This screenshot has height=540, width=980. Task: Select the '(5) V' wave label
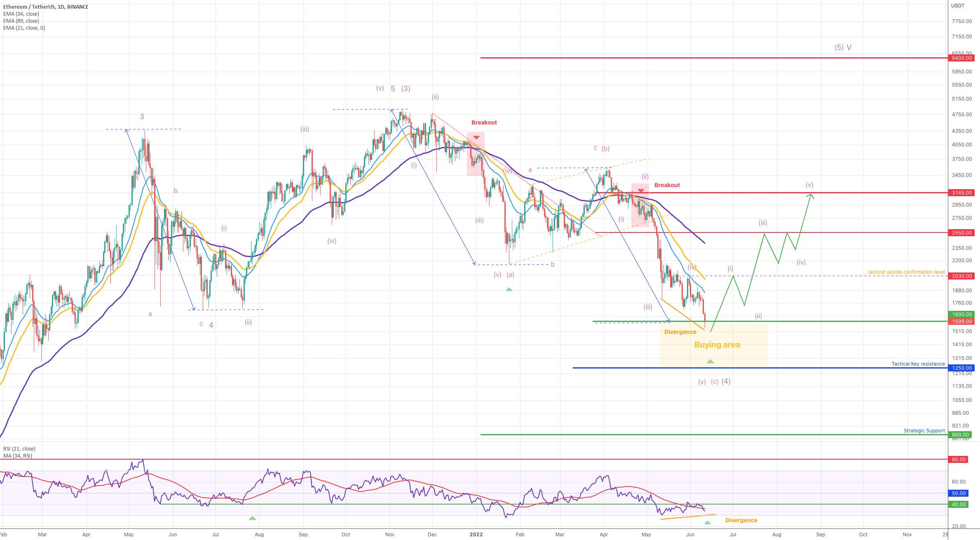[843, 47]
